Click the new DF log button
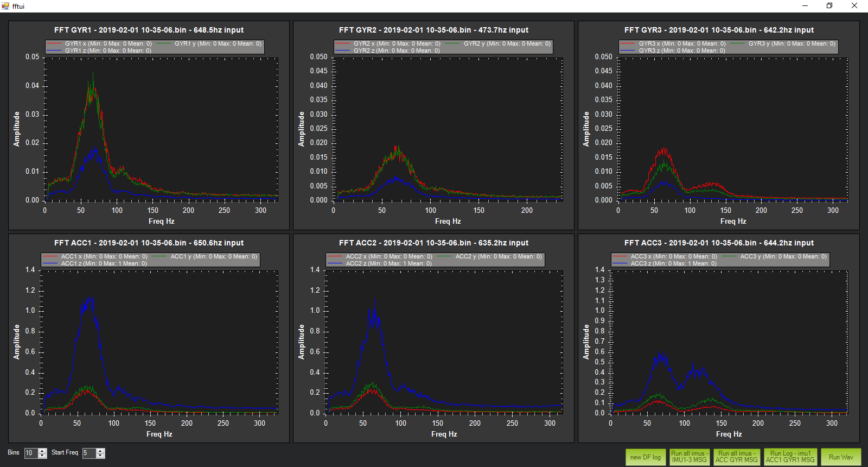Screen dimensions: 868x467 [x=646, y=457]
